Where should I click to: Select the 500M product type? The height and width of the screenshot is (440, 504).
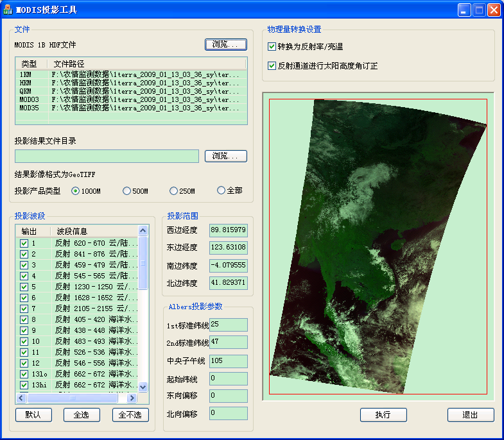coord(126,191)
